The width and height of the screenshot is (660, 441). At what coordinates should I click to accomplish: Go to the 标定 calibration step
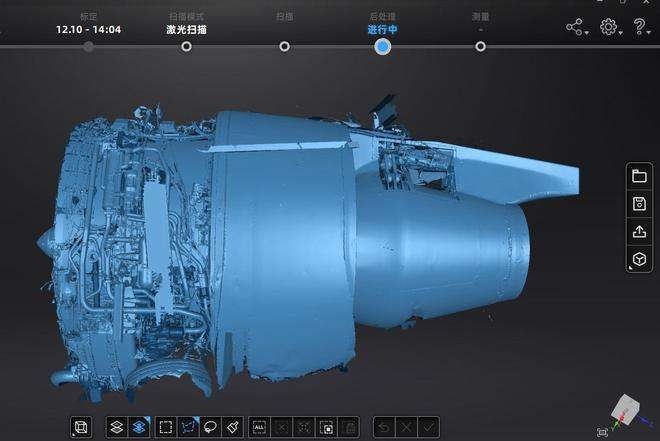click(x=89, y=46)
